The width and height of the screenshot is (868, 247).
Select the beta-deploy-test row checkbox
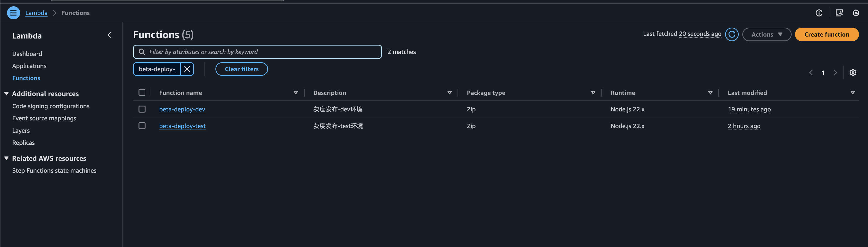(142, 126)
